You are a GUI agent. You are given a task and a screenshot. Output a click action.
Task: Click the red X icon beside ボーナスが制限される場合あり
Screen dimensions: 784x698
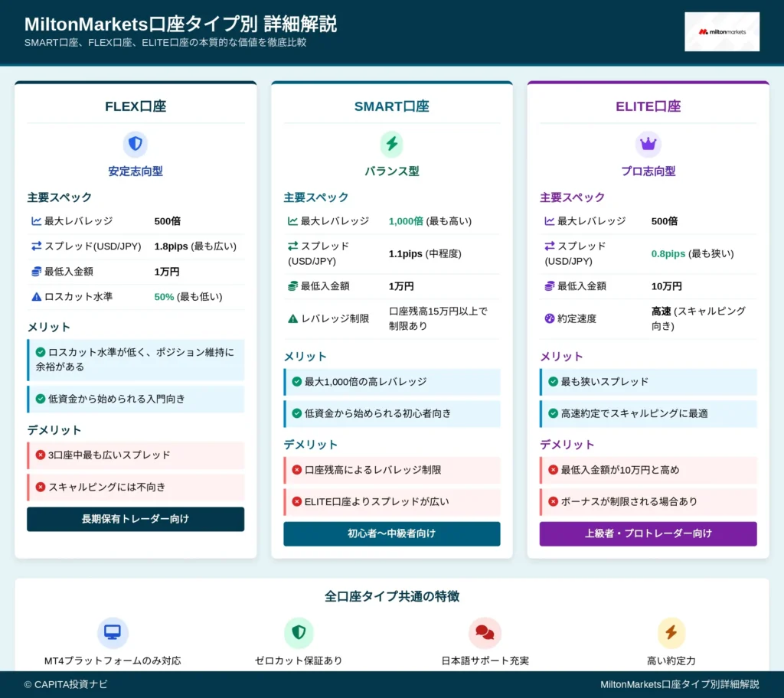click(553, 501)
